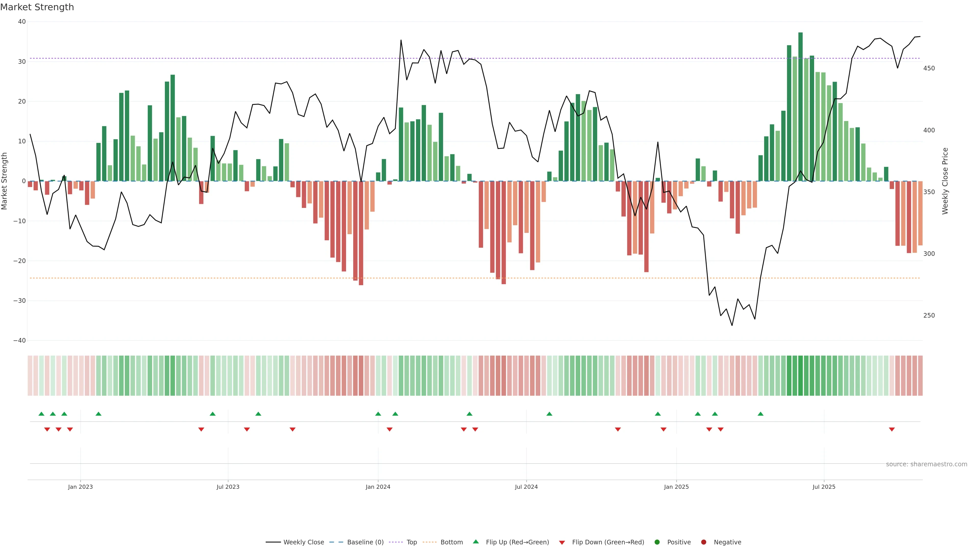Click the last red flip-down marker near late 2025
The image size is (980, 551).
coord(892,429)
